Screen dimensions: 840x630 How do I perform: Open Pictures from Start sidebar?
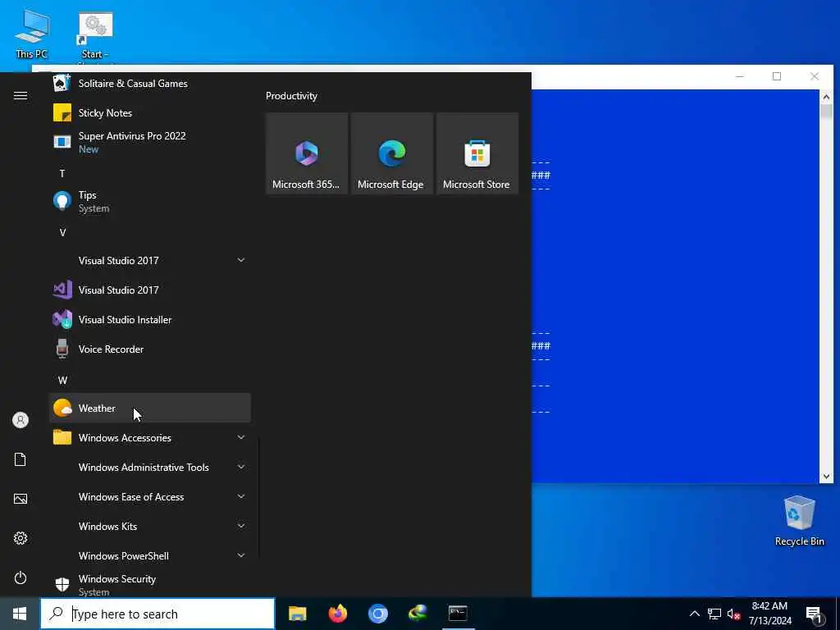(21, 499)
